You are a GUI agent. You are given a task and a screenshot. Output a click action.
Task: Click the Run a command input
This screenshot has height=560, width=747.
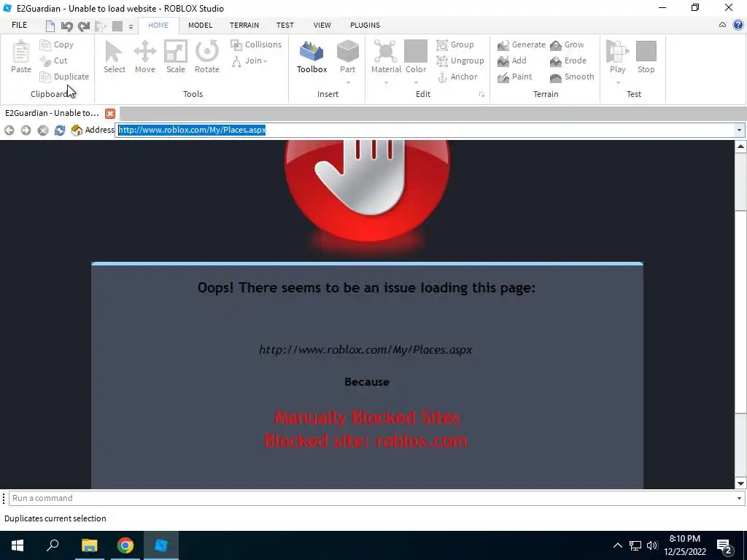point(371,498)
